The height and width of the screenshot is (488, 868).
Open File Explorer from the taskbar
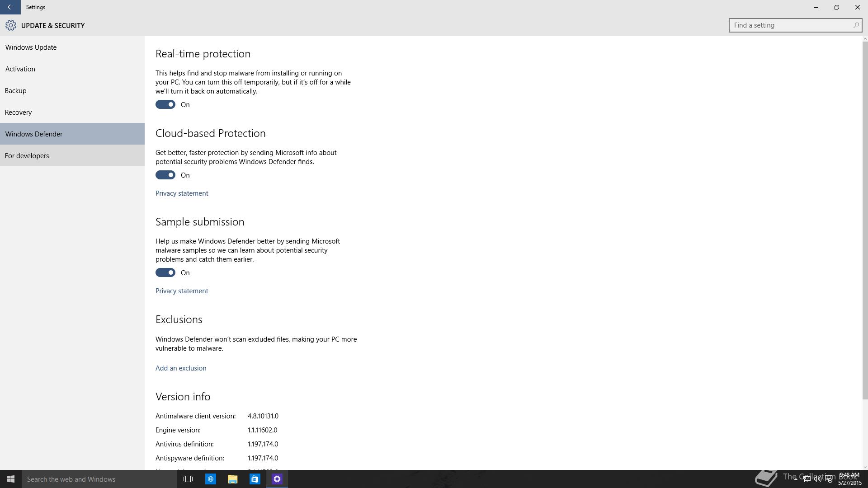point(233,479)
